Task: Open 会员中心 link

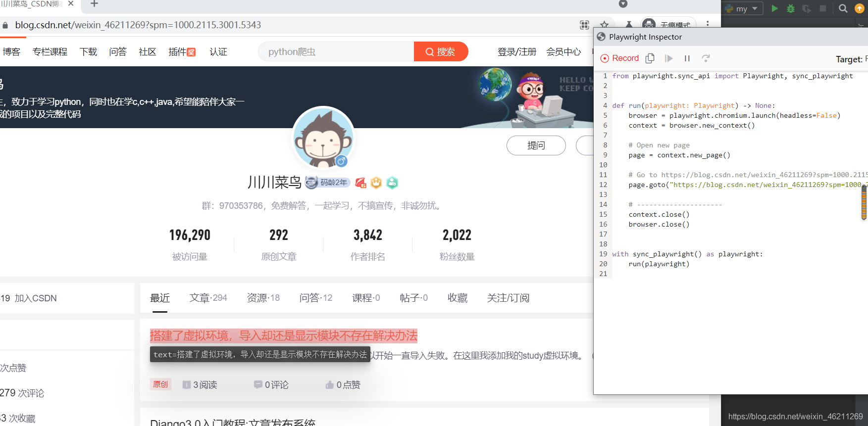Action: [563, 52]
